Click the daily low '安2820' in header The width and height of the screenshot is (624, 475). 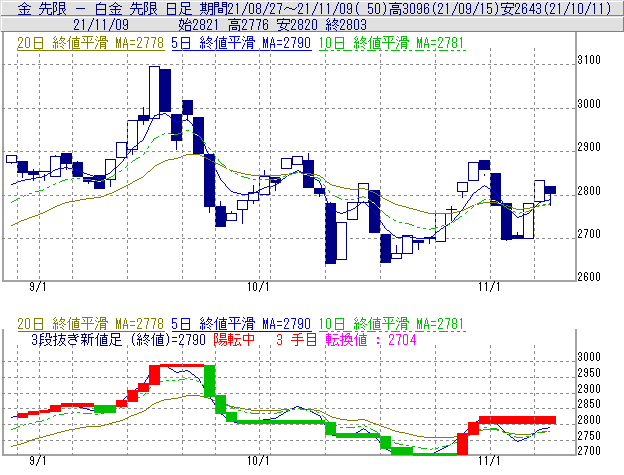(x=297, y=25)
